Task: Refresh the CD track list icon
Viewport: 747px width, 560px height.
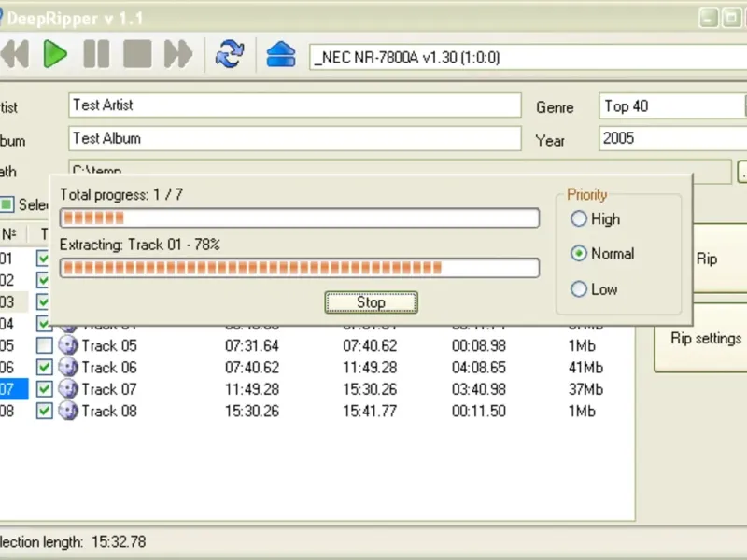Action: click(230, 54)
